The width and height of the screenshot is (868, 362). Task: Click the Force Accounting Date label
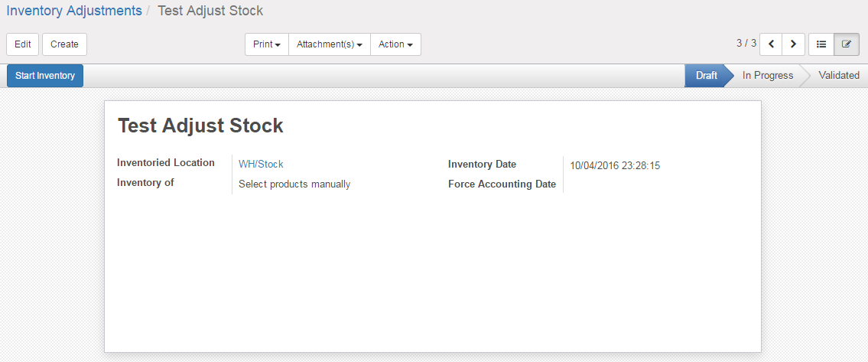click(x=502, y=184)
